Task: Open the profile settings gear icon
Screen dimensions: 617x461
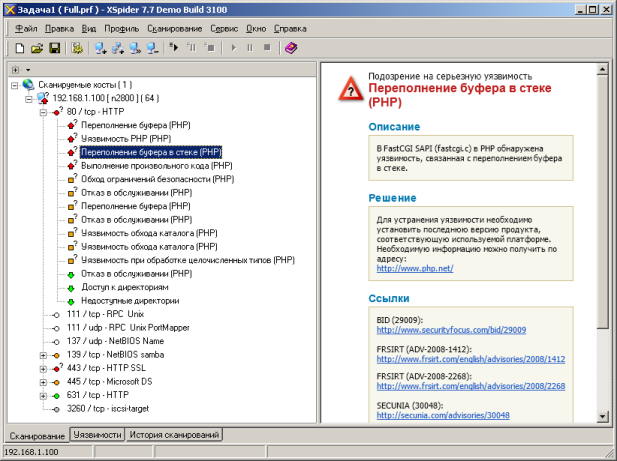Action: [x=77, y=48]
